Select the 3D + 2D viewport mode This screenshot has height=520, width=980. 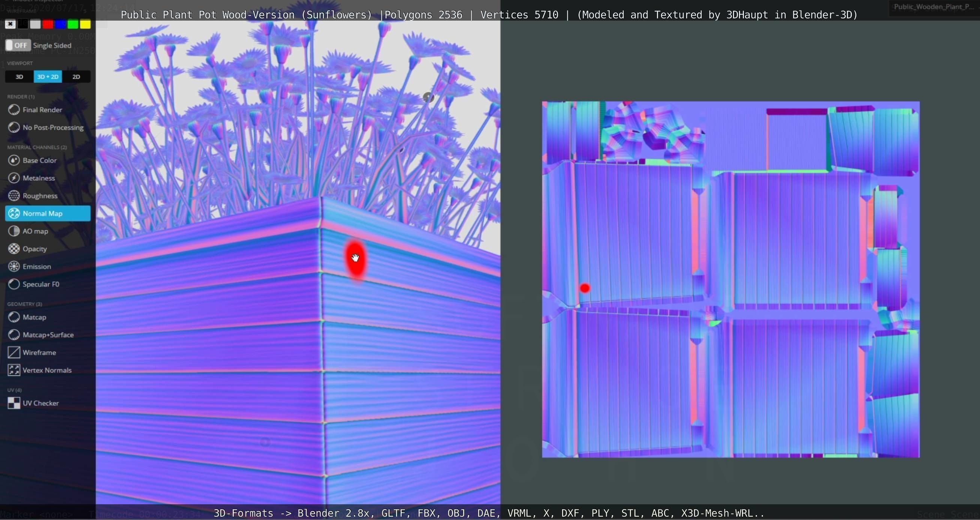[48, 77]
